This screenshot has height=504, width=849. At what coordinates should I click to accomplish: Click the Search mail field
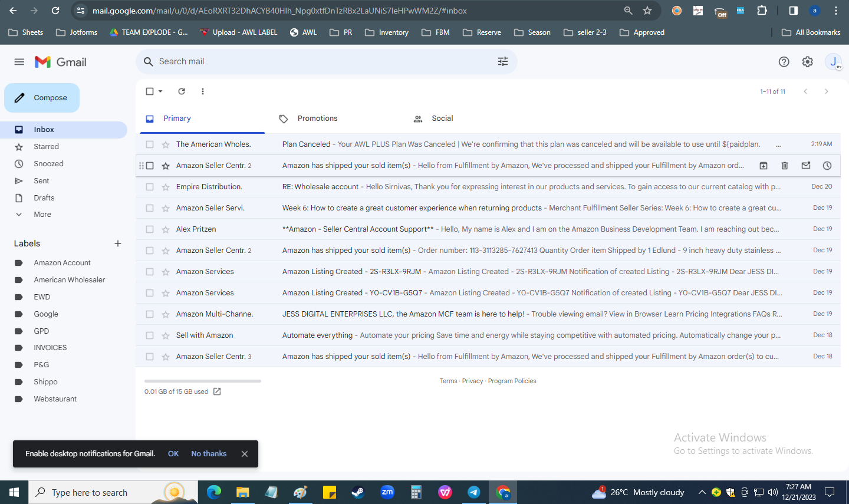(x=326, y=61)
